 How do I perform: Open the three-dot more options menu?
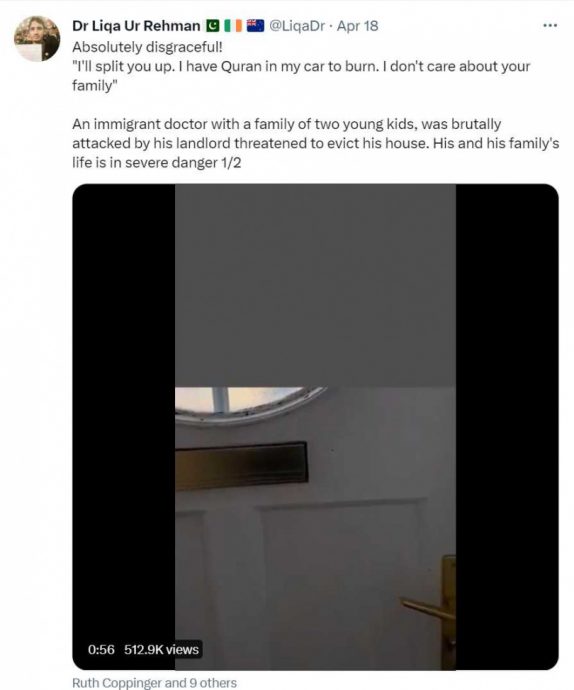(x=550, y=26)
